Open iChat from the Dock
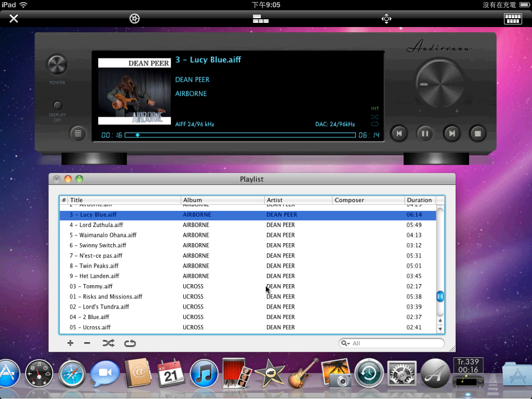 (105, 373)
